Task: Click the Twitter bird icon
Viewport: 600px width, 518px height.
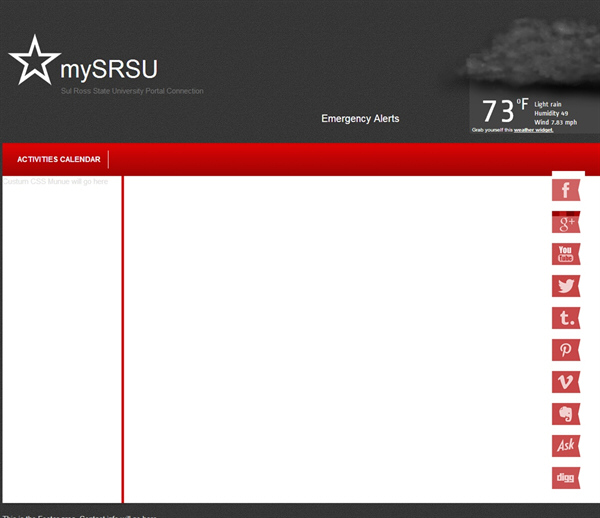Action: coord(566,286)
